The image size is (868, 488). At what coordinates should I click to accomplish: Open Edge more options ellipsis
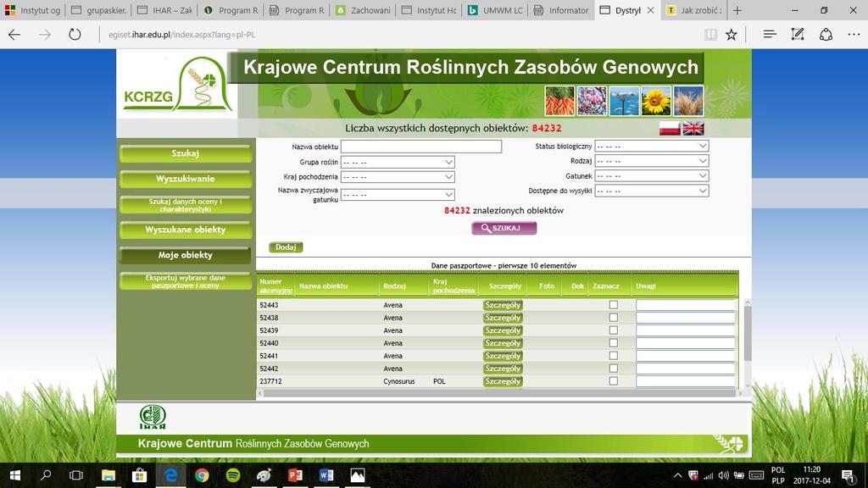pos(854,34)
